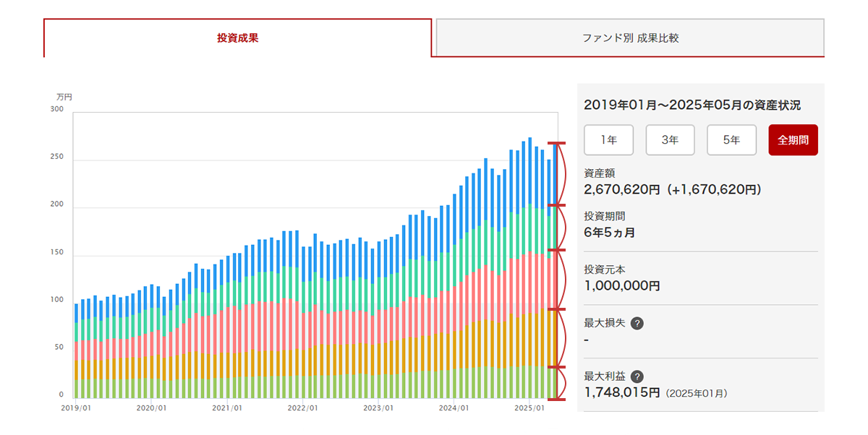Open help icon beside 最大損失
Image resolution: width=868 pixels, height=435 pixels.
(x=637, y=323)
